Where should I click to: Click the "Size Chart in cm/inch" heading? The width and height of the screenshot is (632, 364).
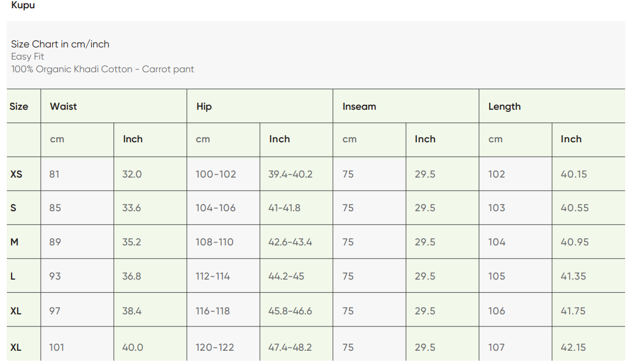click(x=60, y=44)
